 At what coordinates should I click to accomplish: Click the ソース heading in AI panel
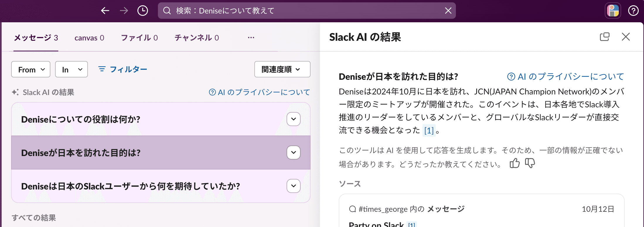coord(350,184)
